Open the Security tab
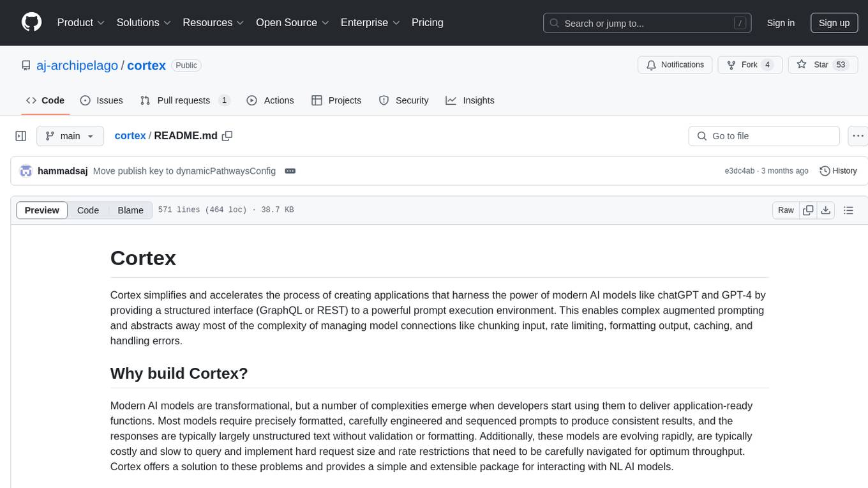This screenshot has height=488, width=868. click(403, 100)
